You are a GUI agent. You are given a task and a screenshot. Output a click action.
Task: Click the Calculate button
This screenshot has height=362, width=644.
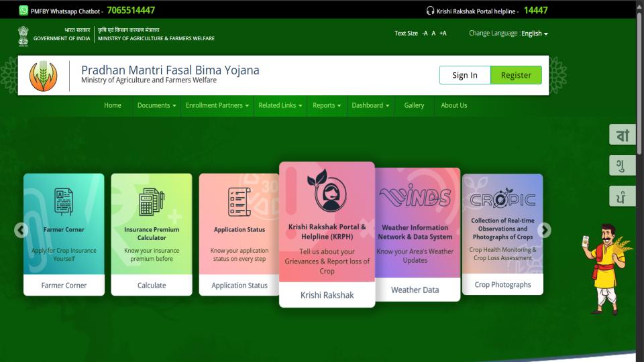152,286
